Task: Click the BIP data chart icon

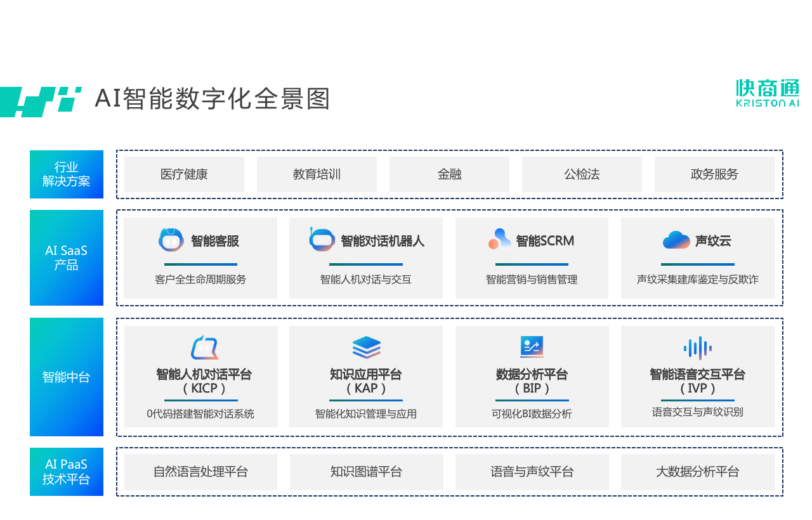Action: pyautogui.click(x=532, y=347)
